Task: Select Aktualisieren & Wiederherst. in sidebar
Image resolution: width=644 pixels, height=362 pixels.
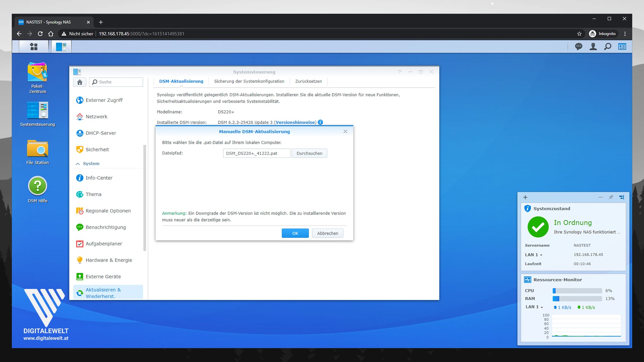Action: (x=108, y=293)
